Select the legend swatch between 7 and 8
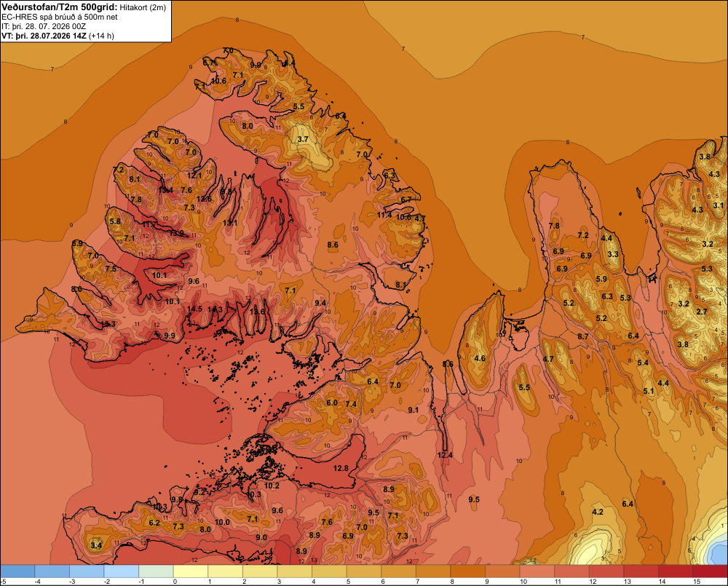 (x=433, y=571)
